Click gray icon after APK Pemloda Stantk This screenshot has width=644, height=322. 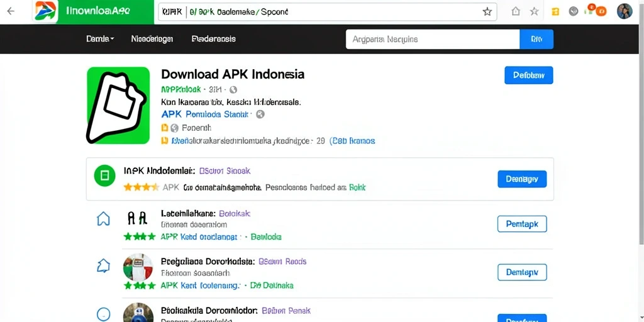260,114
